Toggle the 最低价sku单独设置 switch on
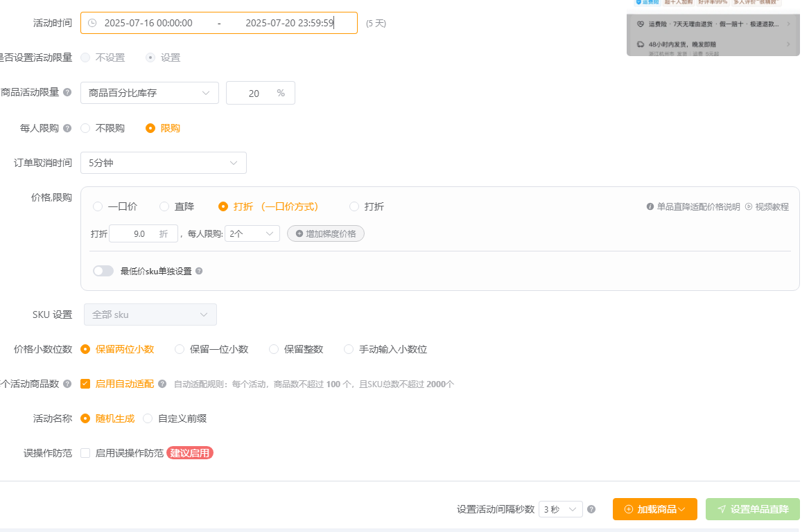This screenshot has height=532, width=809. tap(103, 270)
